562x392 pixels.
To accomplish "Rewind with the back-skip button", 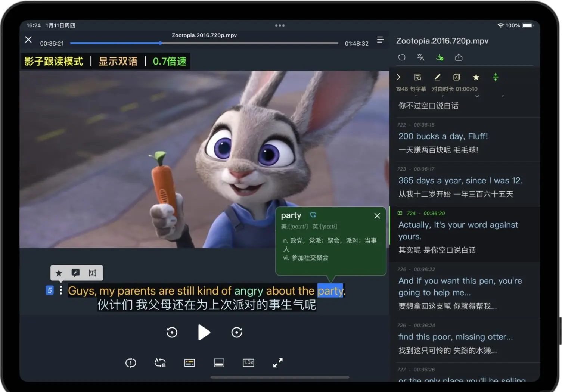I will [172, 332].
